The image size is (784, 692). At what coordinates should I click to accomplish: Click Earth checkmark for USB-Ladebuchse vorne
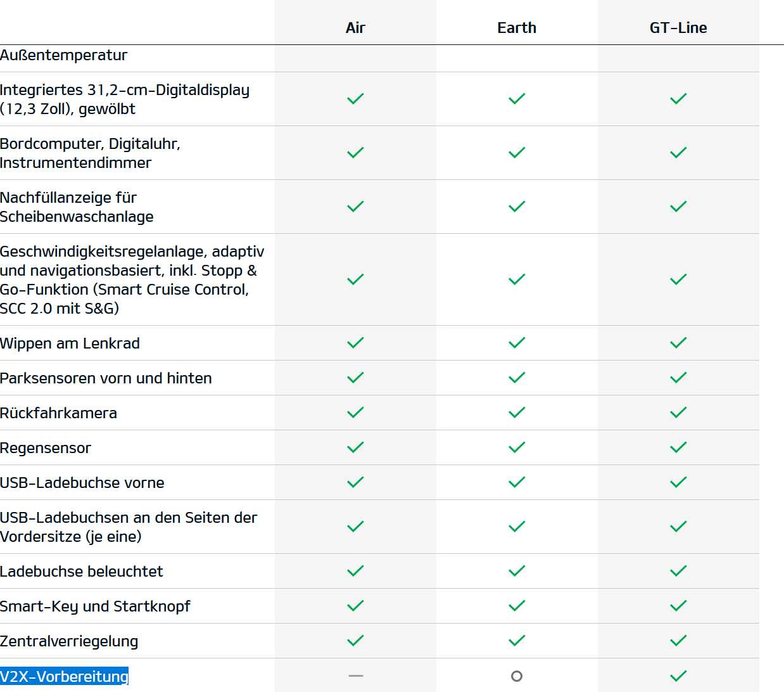click(x=517, y=482)
